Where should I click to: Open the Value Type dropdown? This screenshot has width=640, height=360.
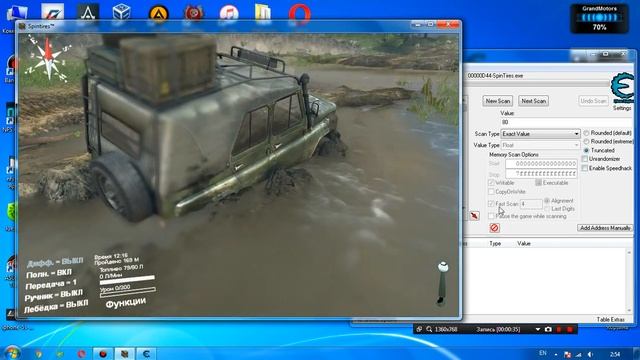coord(540,145)
